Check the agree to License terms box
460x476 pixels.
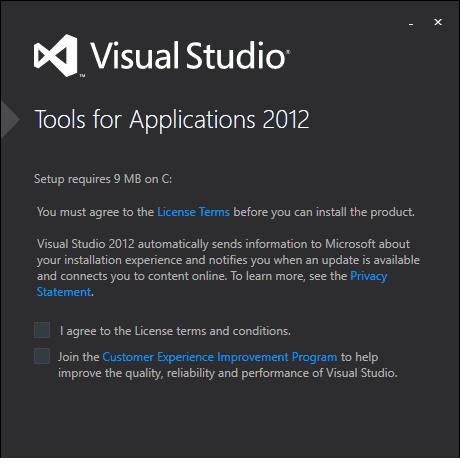click(x=42, y=330)
